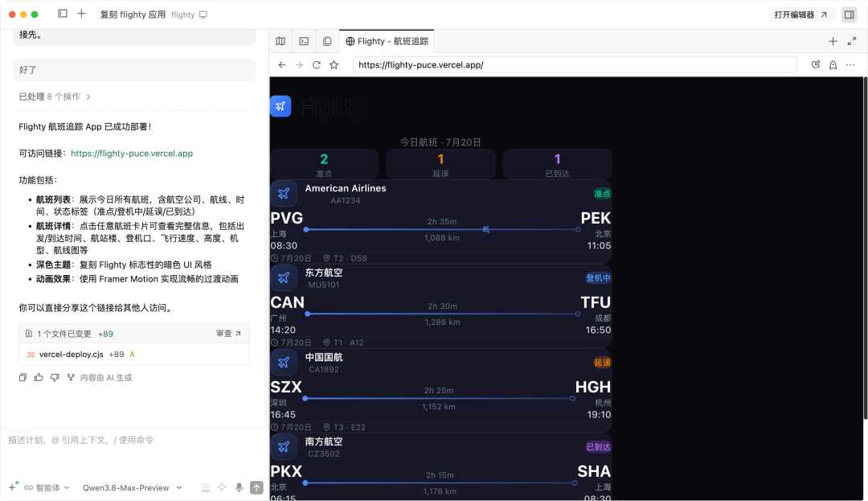The image size is (868, 501).
Task: Click the PVG to PEK flight progress bar
Action: point(442,229)
